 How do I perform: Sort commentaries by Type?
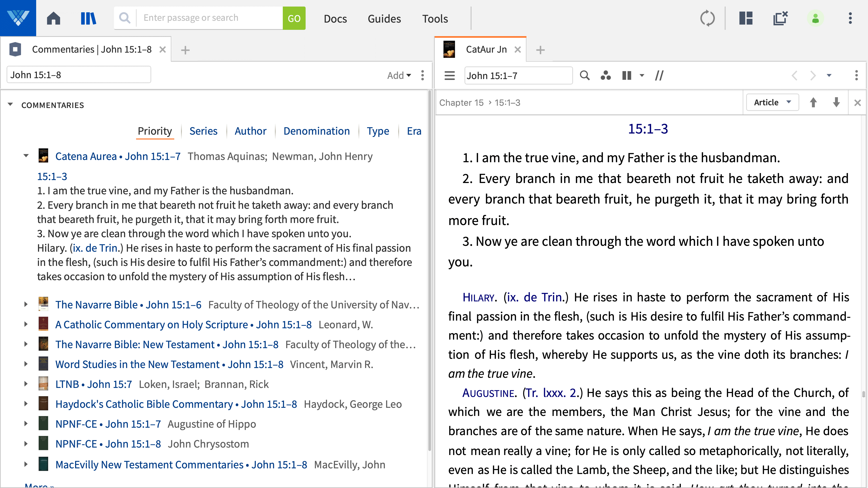tap(378, 131)
